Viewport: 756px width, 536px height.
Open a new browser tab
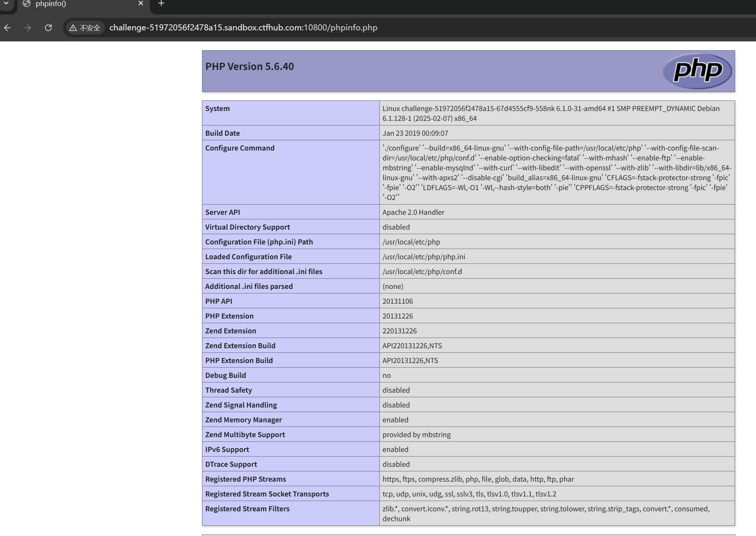[x=161, y=3]
